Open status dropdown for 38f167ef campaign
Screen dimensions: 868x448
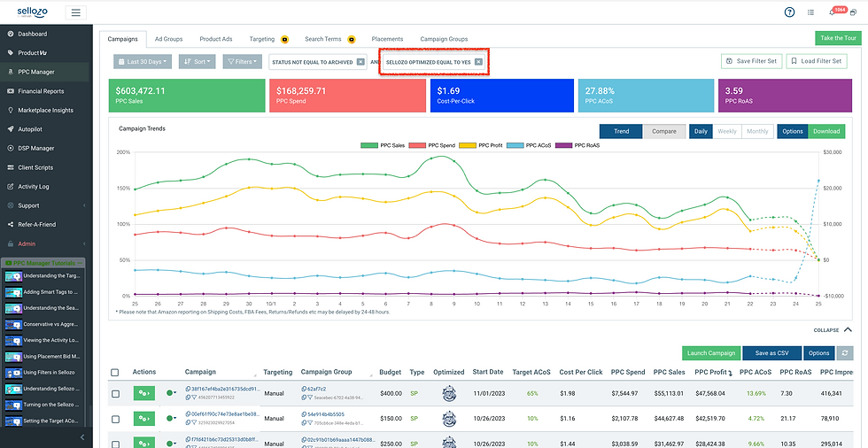tap(172, 393)
